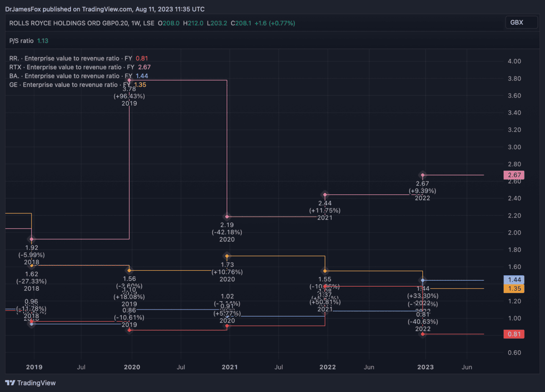Click the orange GE 1.56 marker at 2019
The width and height of the screenshot is (545, 392).
(x=129, y=270)
